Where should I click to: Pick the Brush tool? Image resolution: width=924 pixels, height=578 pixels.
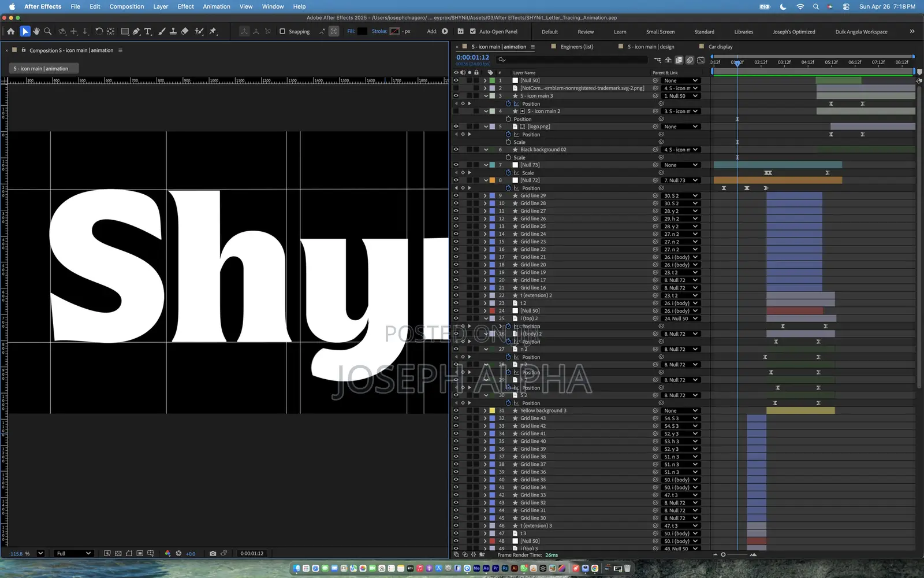[162, 31]
